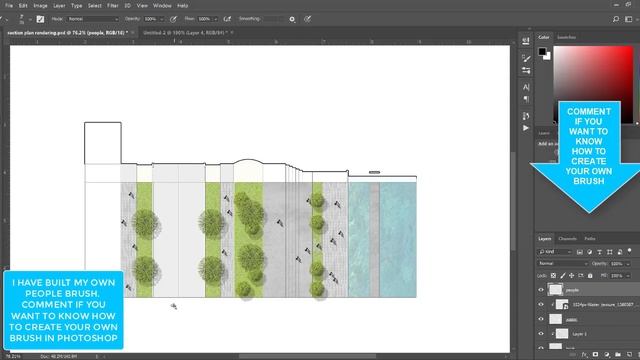Image resolution: width=640 pixels, height=360 pixels.
Task: Open the History panel icon in dock
Action: (526, 116)
